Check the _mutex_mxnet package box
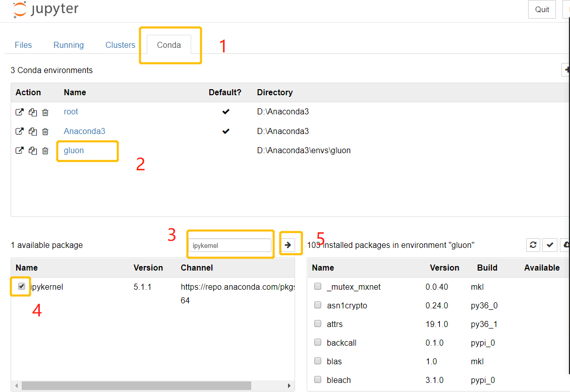Screen dimensions: 570x392 tap(318, 286)
